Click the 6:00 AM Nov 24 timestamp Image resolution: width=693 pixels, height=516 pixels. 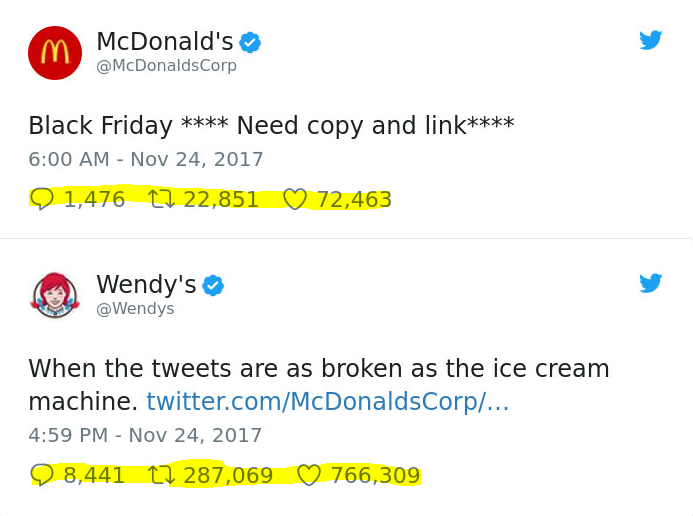146,160
